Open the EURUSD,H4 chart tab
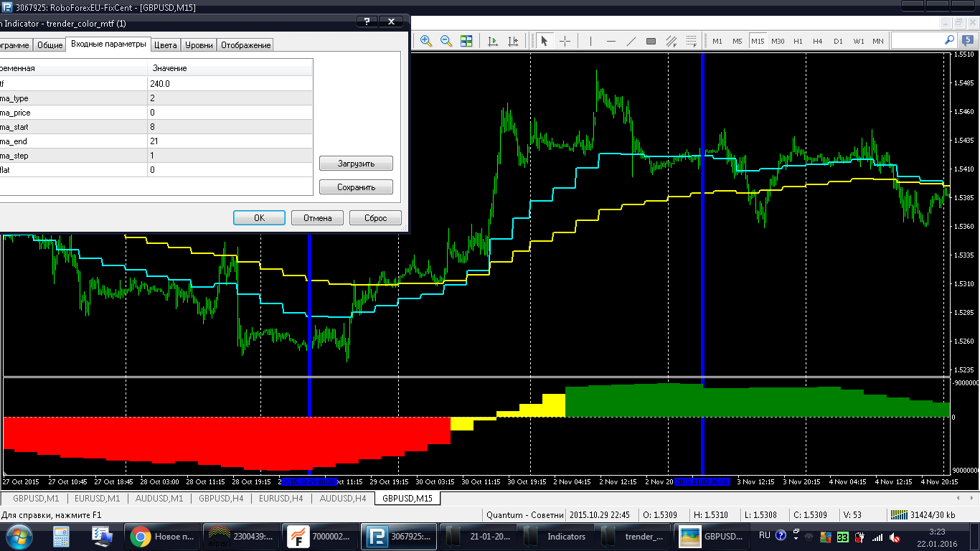The image size is (980, 551). 281,498
